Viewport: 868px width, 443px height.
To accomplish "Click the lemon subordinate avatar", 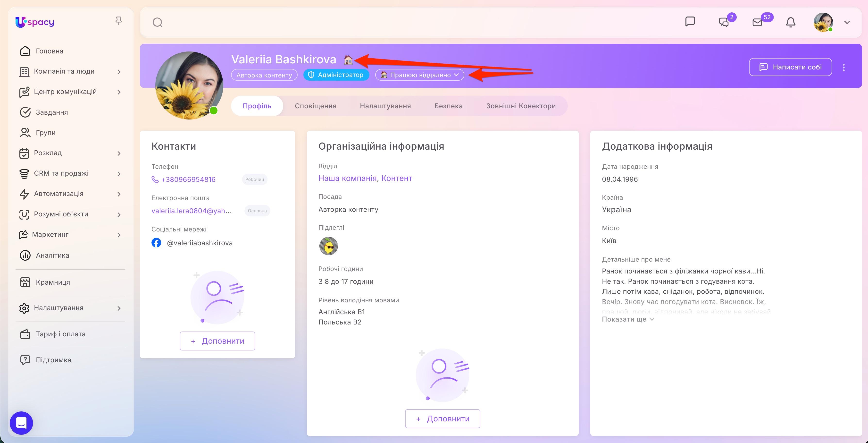I will tap(328, 246).
